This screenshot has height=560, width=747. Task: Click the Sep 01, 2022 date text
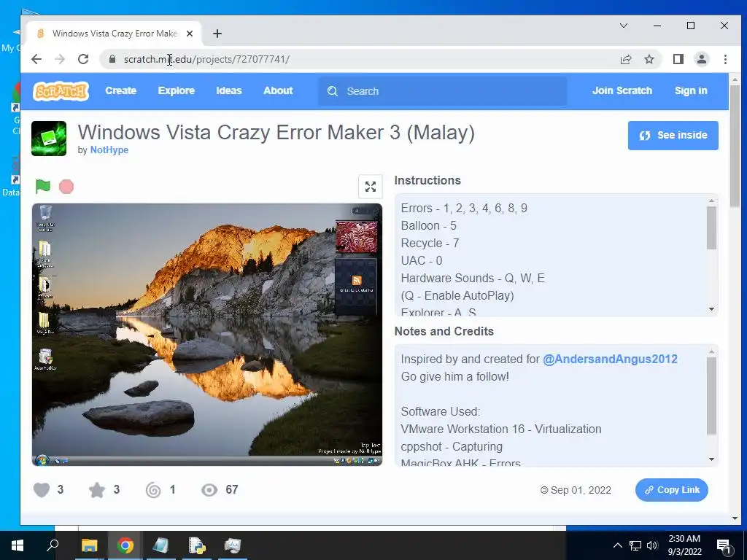[x=581, y=490]
